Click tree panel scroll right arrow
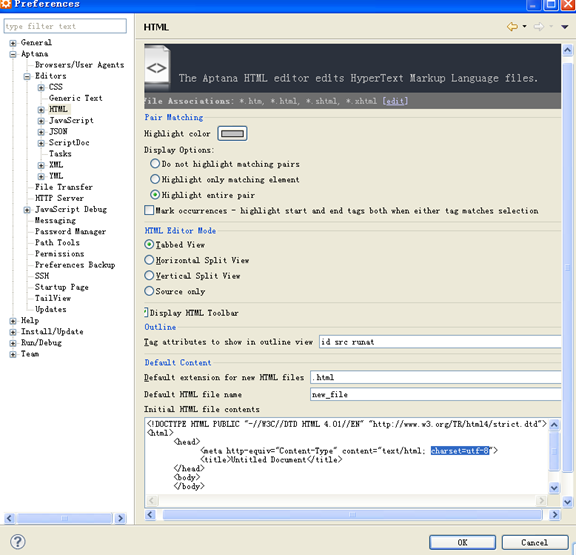576x555 pixels. (x=120, y=519)
